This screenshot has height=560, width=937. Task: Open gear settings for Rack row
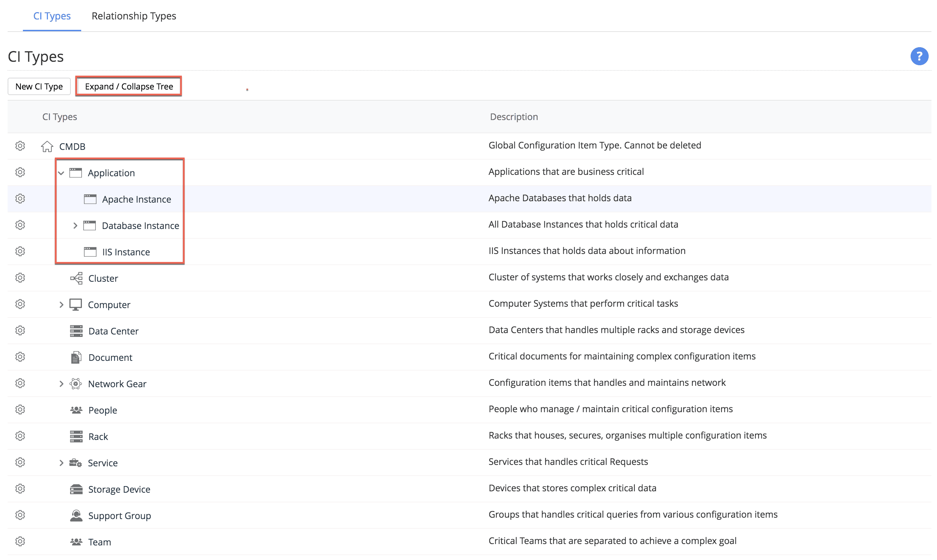[x=20, y=436]
